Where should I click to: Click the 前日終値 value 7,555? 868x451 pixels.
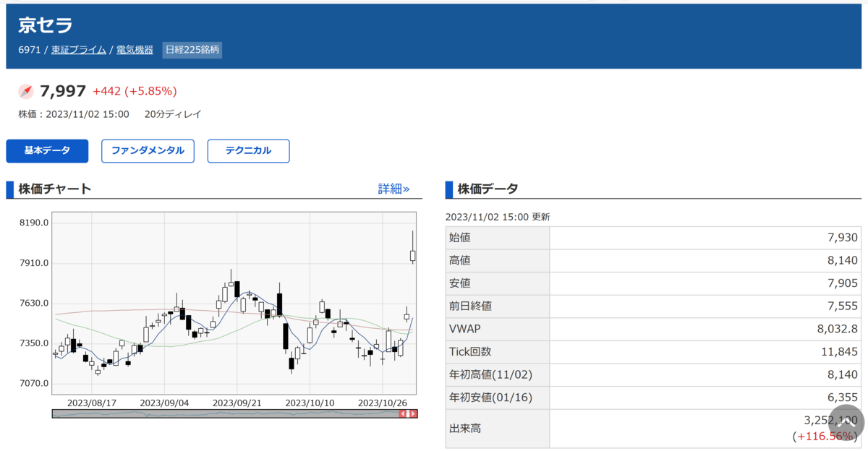(842, 306)
